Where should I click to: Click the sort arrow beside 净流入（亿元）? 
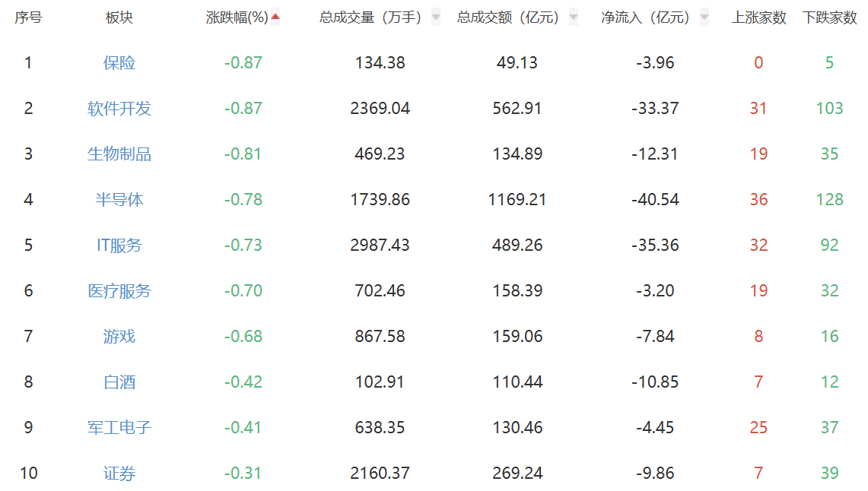tap(704, 17)
